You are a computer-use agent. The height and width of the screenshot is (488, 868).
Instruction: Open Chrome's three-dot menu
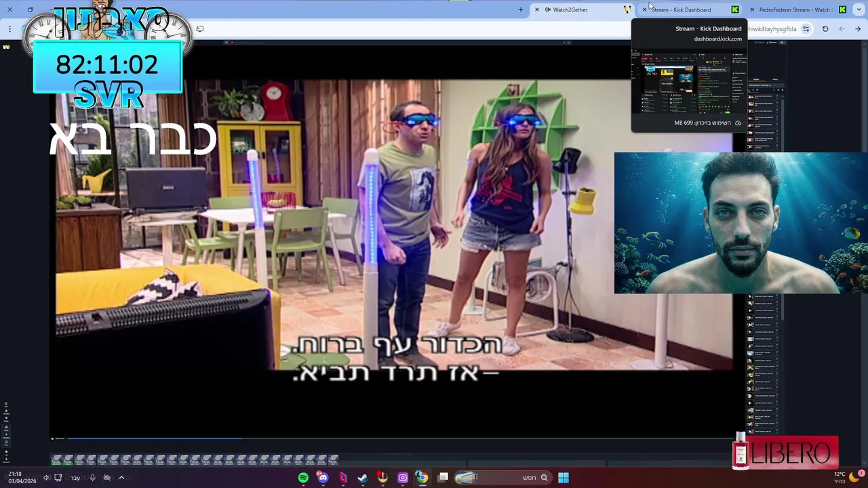click(9, 29)
